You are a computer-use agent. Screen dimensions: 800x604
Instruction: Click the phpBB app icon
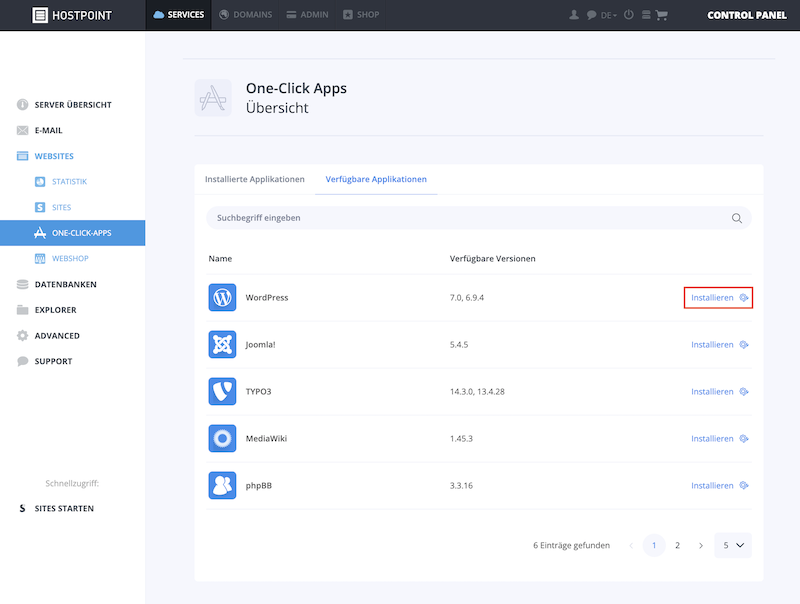pos(222,485)
